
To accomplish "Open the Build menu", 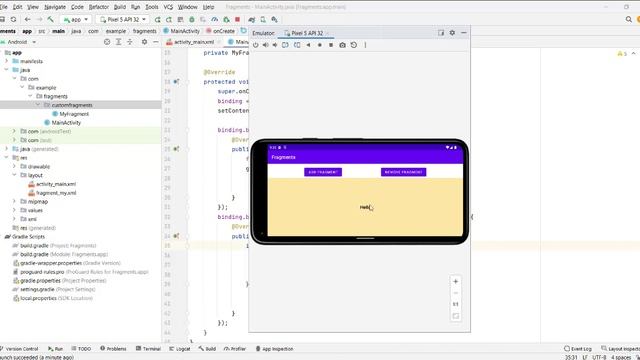I will [120, 7].
